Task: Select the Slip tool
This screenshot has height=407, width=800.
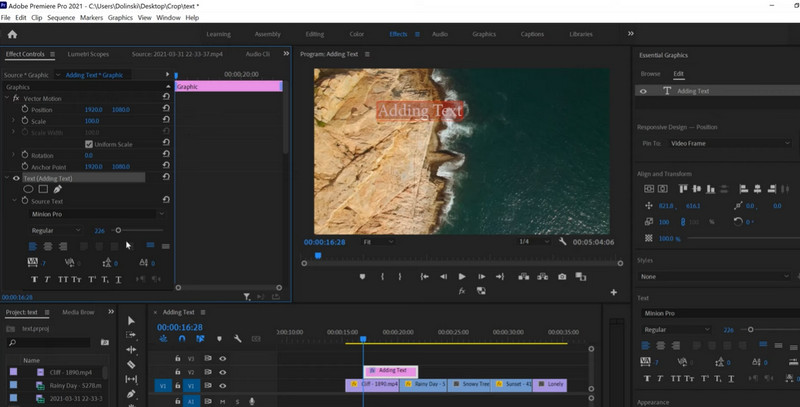Action: tap(131, 379)
